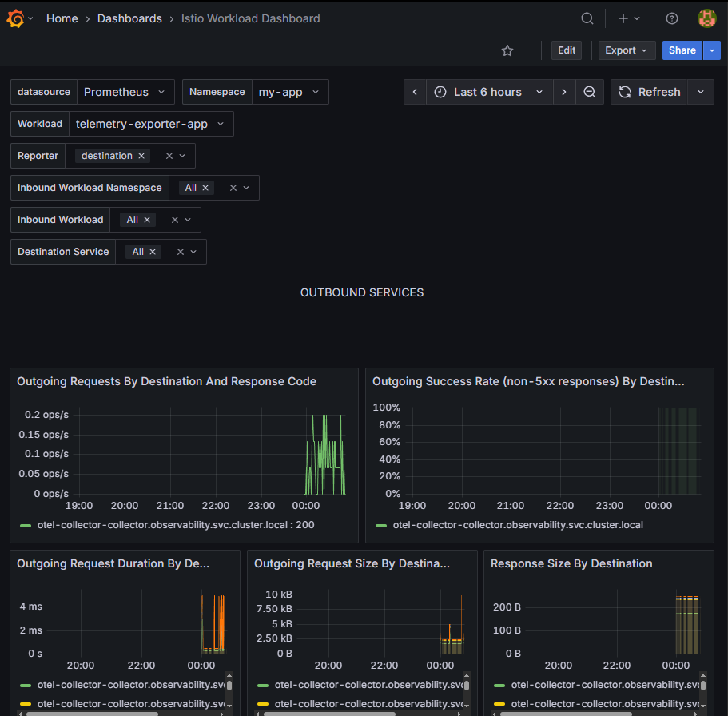Viewport: 728px width, 716px height.
Task: Expand Grafana logo menu chevron
Action: click(30, 18)
